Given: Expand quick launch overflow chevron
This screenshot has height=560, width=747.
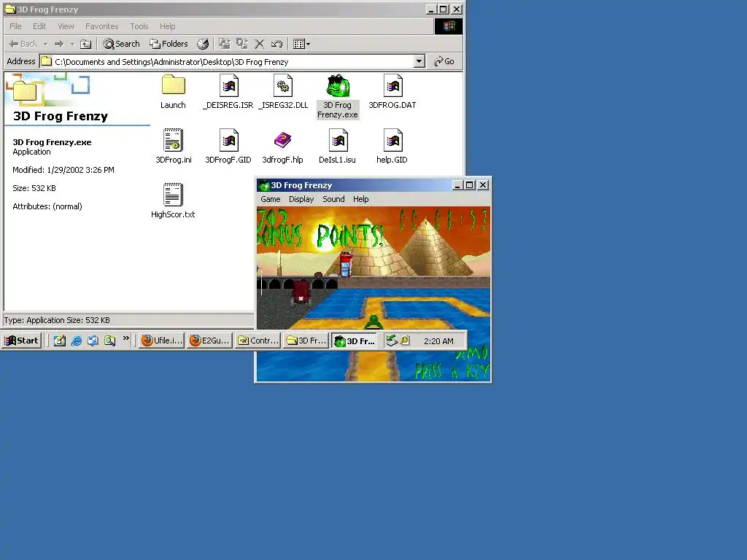Looking at the screenshot, I should click(125, 338).
